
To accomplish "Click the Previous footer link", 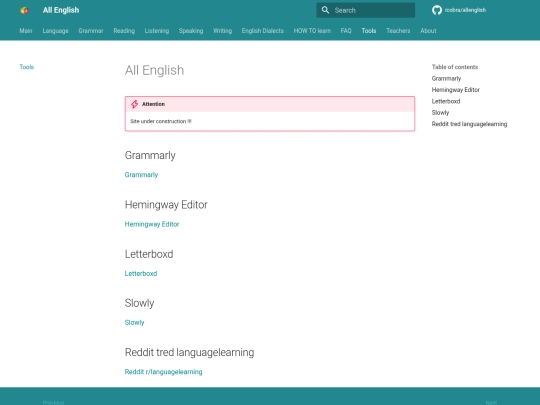I will (x=53, y=402).
